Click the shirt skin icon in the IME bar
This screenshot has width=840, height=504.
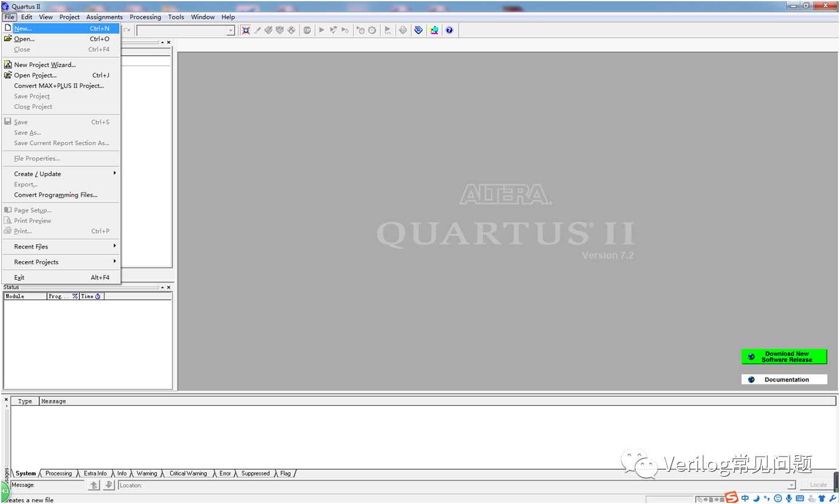click(821, 499)
